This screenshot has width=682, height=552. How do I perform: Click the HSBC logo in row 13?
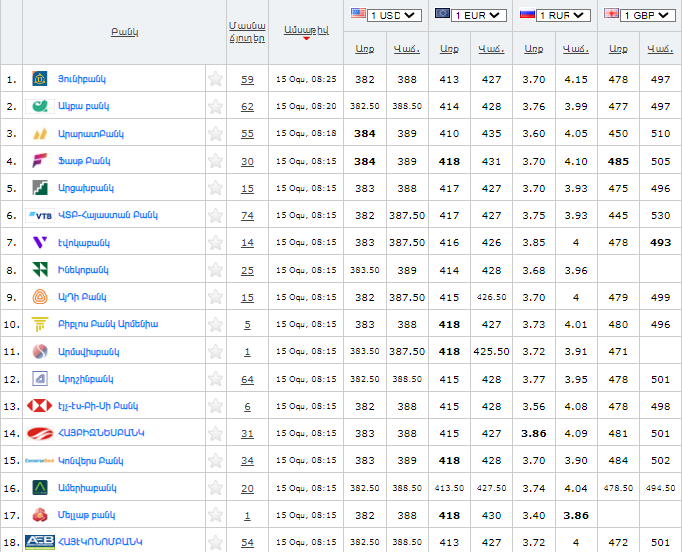pos(40,406)
